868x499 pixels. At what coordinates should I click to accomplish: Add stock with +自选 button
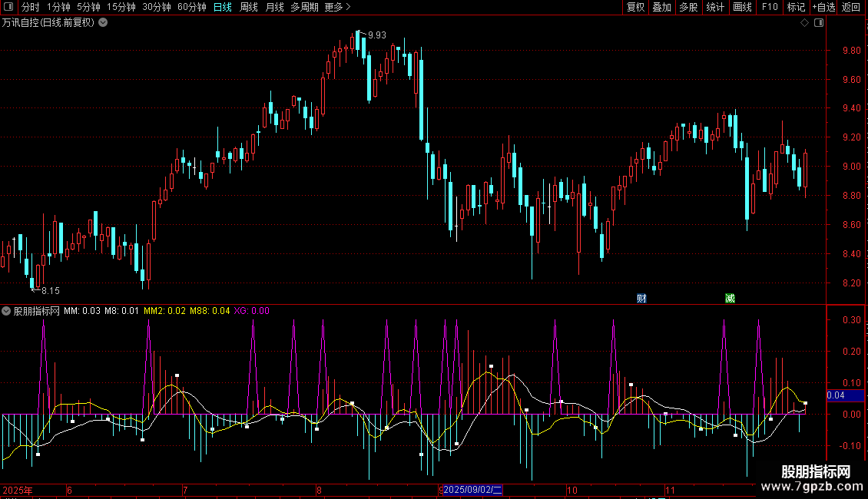pyautogui.click(x=823, y=7)
